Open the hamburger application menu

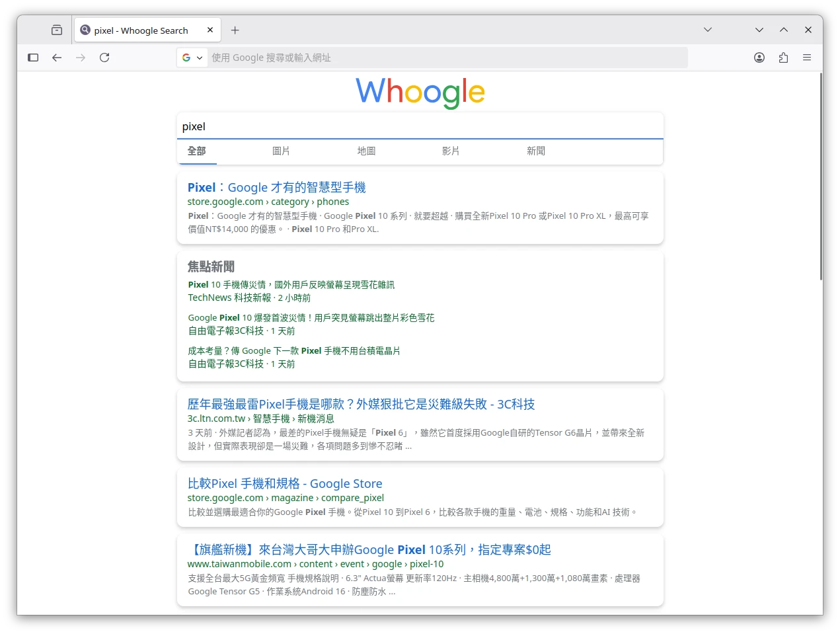tap(807, 58)
